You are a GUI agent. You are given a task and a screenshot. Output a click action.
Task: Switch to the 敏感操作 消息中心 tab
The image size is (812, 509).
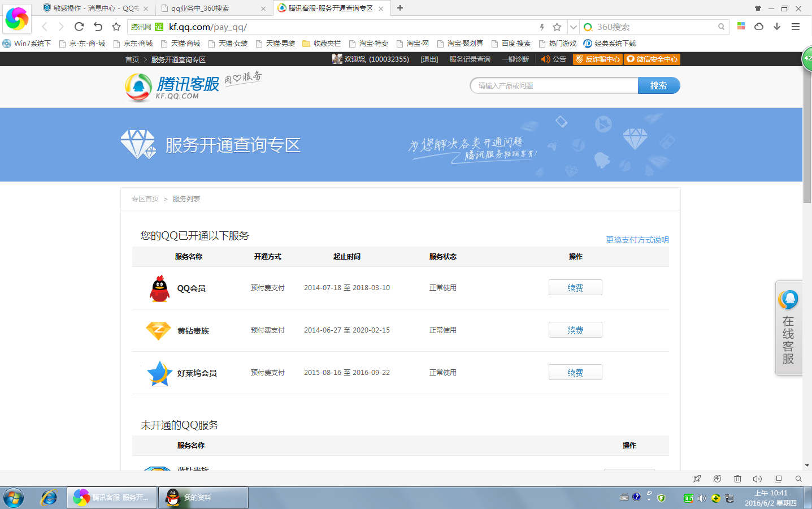(96, 8)
